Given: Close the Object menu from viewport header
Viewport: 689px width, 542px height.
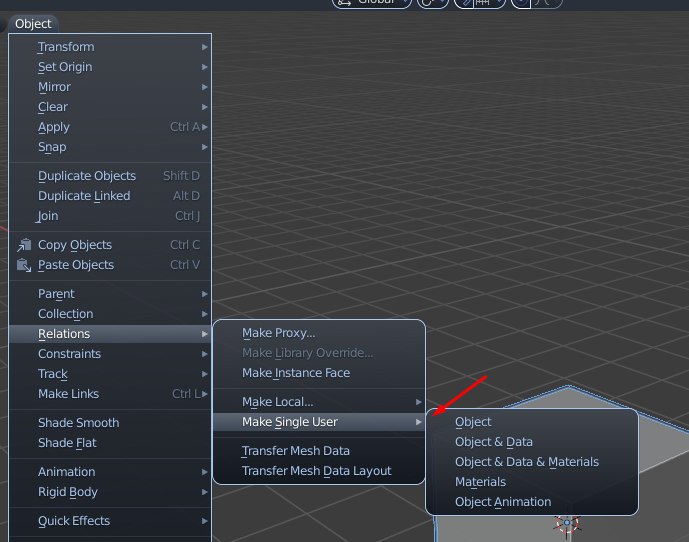Looking at the screenshot, I should [x=33, y=24].
